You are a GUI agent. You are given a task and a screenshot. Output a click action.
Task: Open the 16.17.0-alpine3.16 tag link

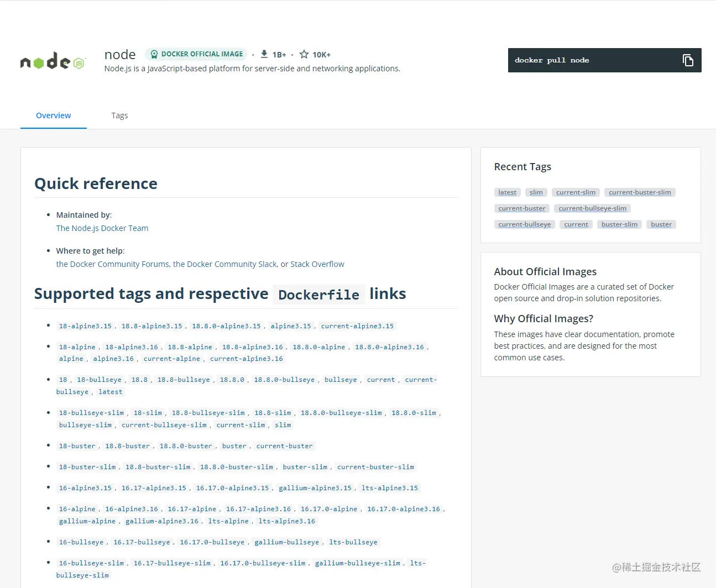[404, 509]
